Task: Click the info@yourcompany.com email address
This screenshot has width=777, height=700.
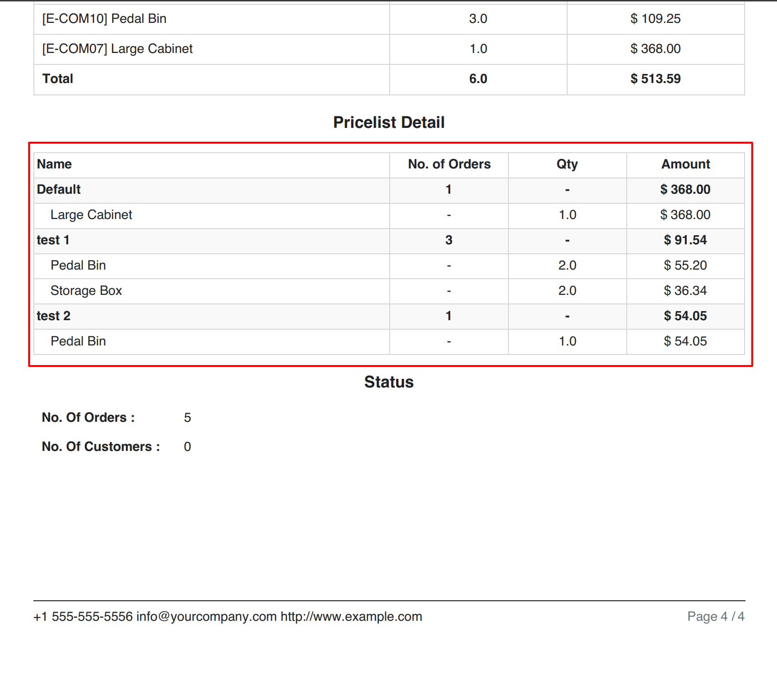Action: (207, 616)
